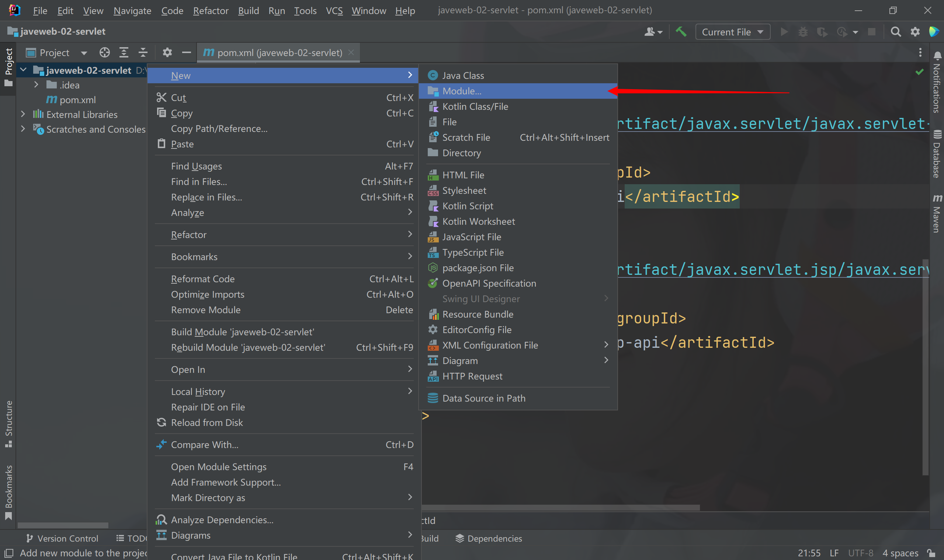944x560 pixels.
Task: Select HTML File in New submenu
Action: (x=518, y=175)
